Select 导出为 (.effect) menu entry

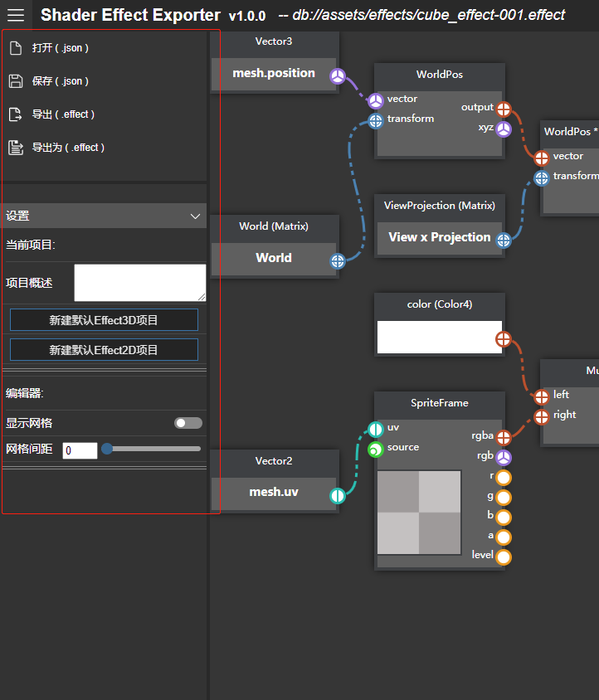click(x=68, y=148)
